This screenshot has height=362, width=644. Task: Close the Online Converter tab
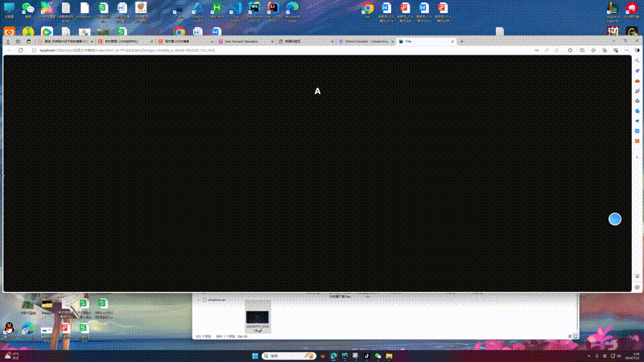(392, 42)
